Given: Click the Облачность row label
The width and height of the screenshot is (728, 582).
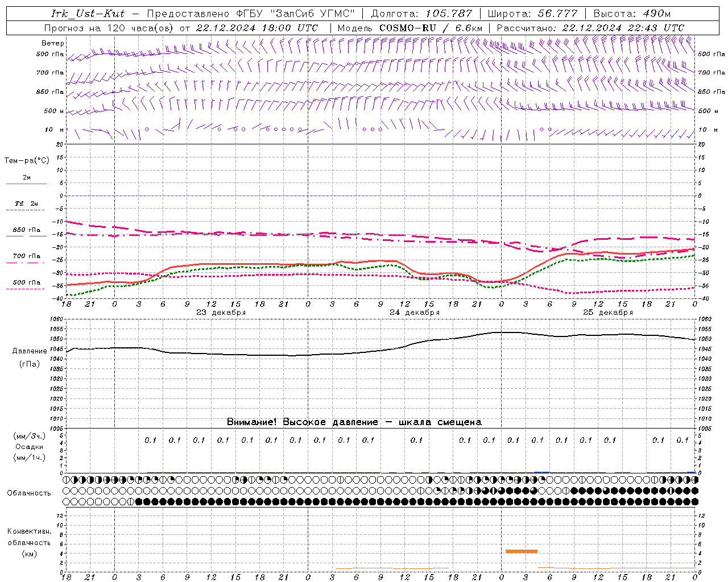Looking at the screenshot, I should [x=29, y=493].
